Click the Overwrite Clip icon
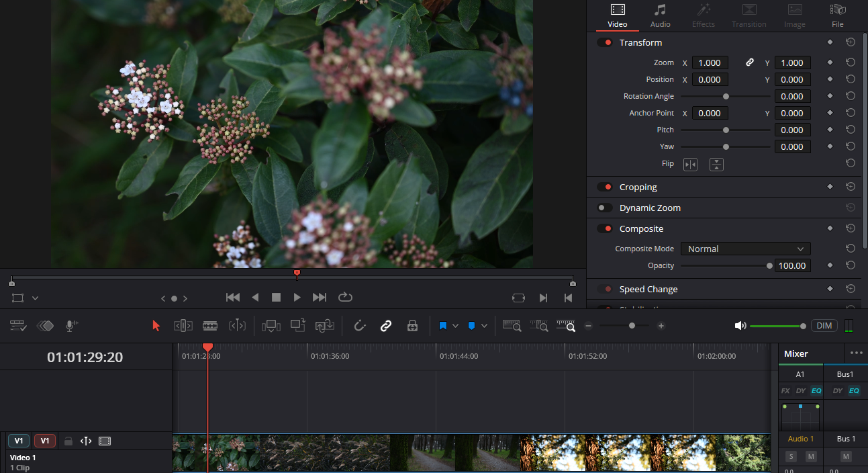Viewport: 868px width, 473px height. pyautogui.click(x=297, y=325)
